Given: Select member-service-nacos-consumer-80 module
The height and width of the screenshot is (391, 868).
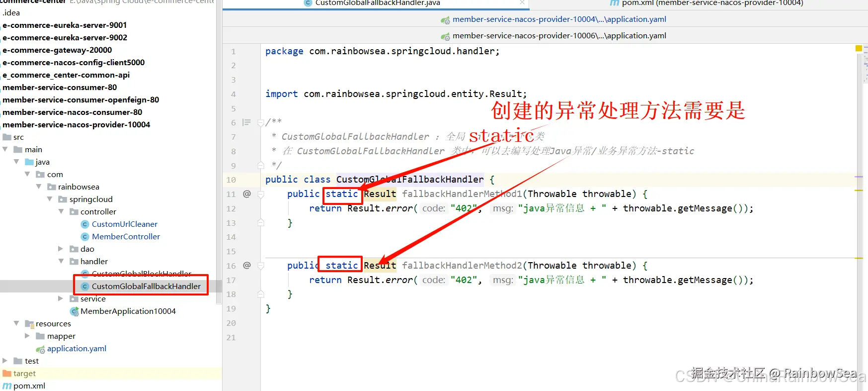Looking at the screenshot, I should [72, 112].
